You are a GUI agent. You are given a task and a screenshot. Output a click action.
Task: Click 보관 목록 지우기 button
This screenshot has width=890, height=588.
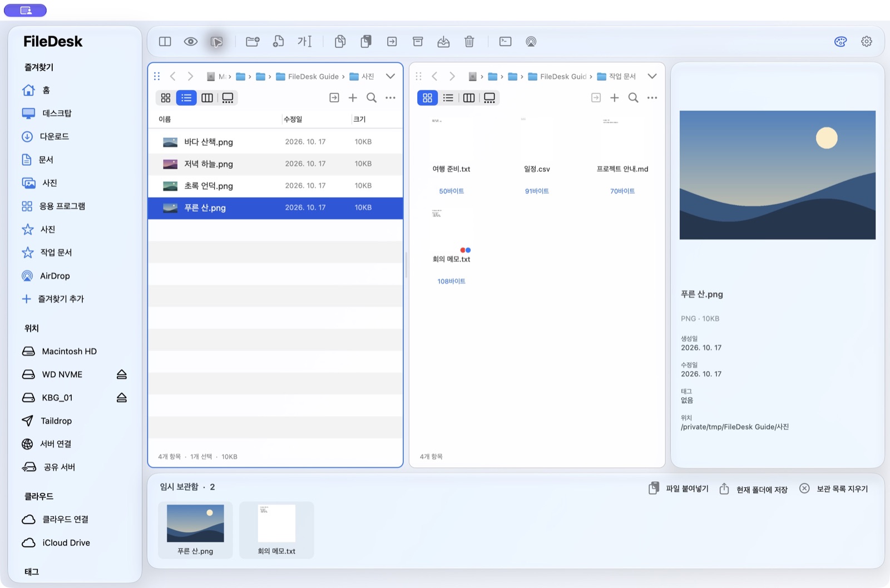click(x=834, y=489)
